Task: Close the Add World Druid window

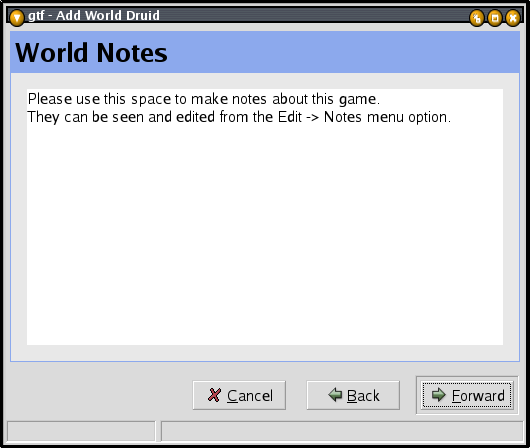Action: tap(513, 18)
